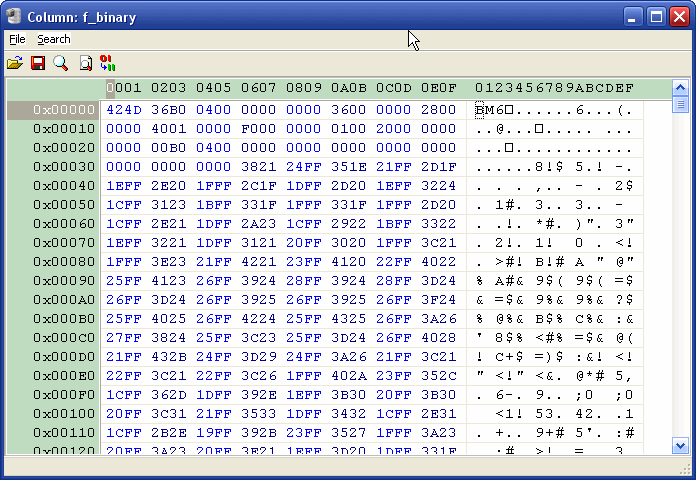
Task: Select row offset 0x00050
Action: [x=64, y=205]
